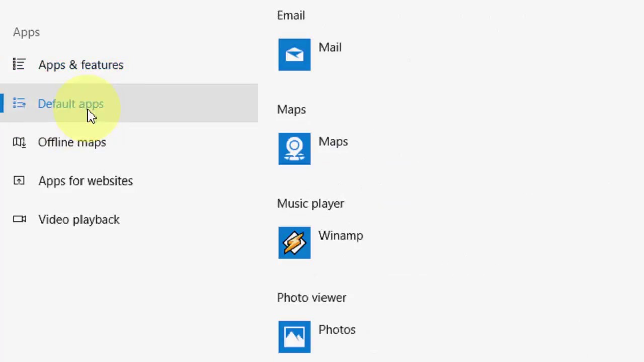644x362 pixels.
Task: Click the Winamp app icon
Action: [x=294, y=242]
